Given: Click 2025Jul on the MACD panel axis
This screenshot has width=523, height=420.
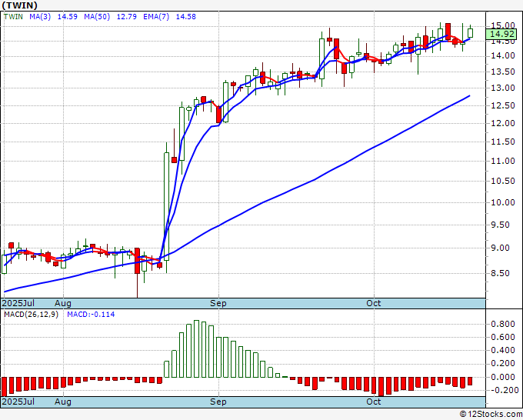Looking at the screenshot, I should (18, 402).
